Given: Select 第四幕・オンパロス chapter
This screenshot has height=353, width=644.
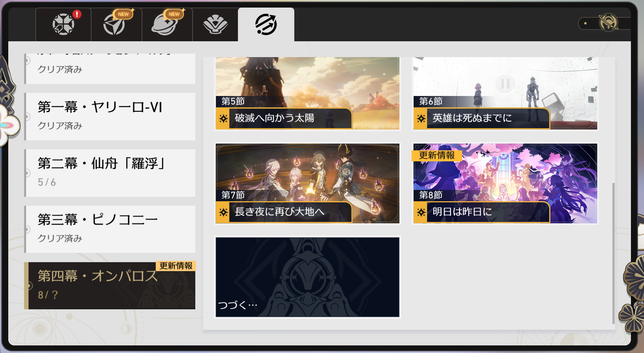Looking at the screenshot, I should click(x=110, y=286).
